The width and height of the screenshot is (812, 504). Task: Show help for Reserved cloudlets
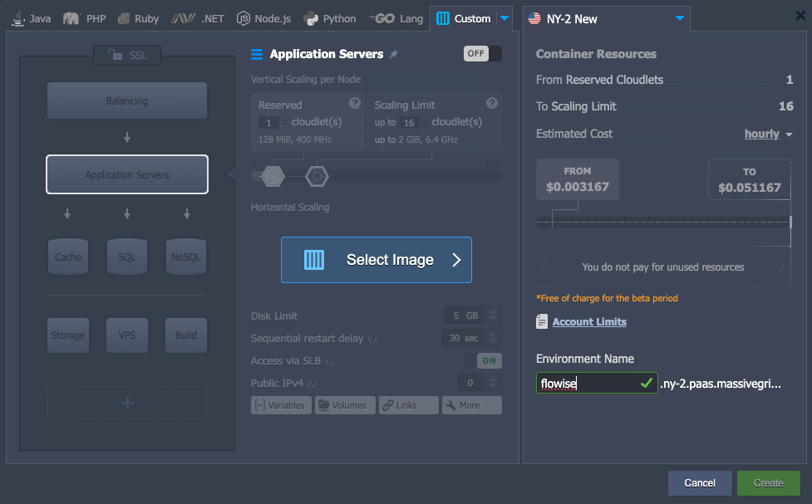click(355, 103)
